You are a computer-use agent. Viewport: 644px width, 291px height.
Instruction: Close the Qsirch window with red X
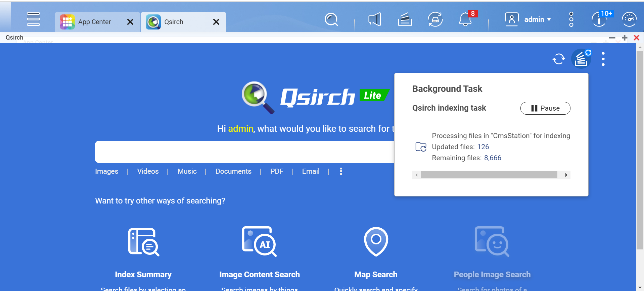tap(636, 38)
